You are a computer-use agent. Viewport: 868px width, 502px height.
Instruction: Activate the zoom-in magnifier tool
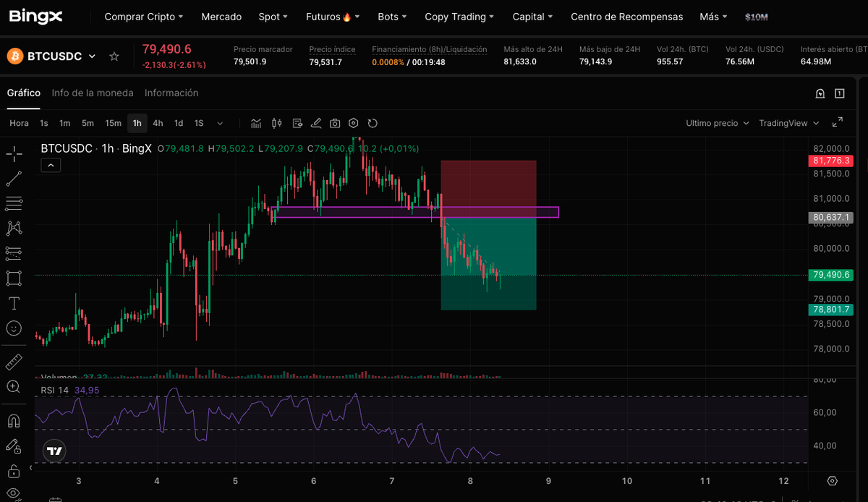13,386
